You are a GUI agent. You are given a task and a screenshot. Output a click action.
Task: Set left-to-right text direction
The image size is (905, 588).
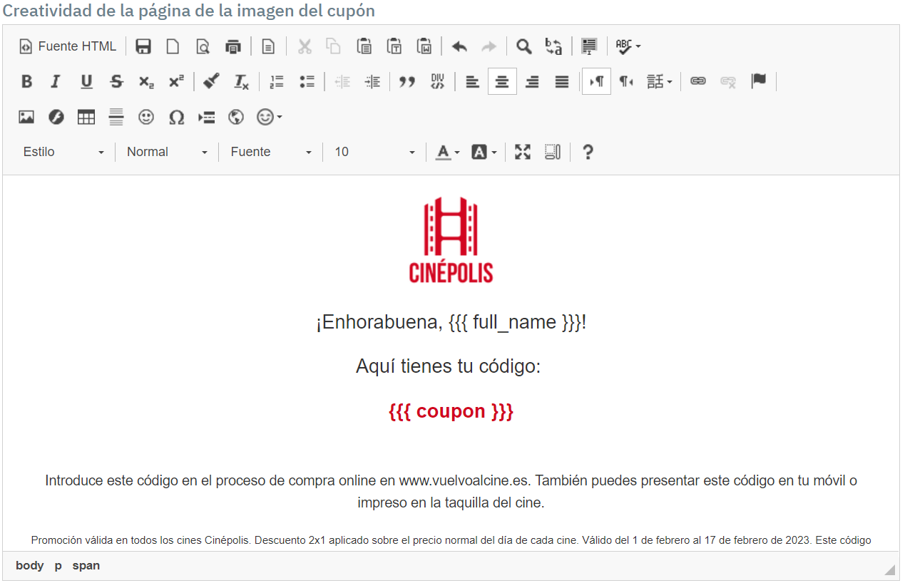click(597, 81)
